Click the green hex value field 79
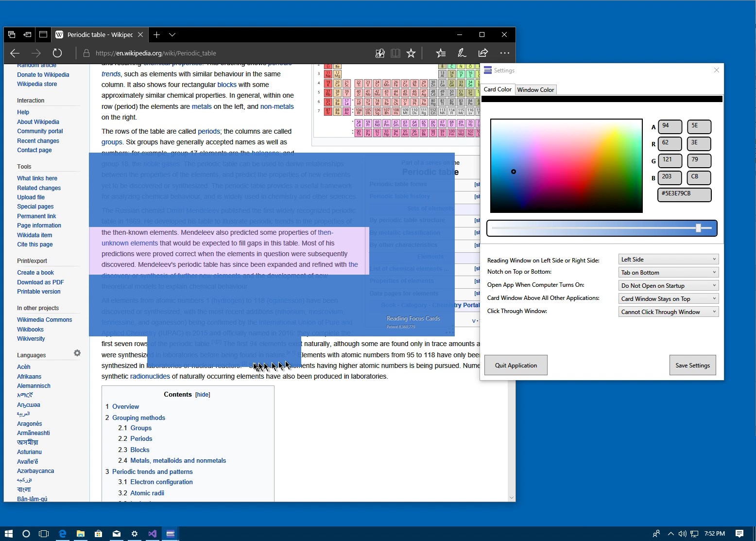 (699, 160)
